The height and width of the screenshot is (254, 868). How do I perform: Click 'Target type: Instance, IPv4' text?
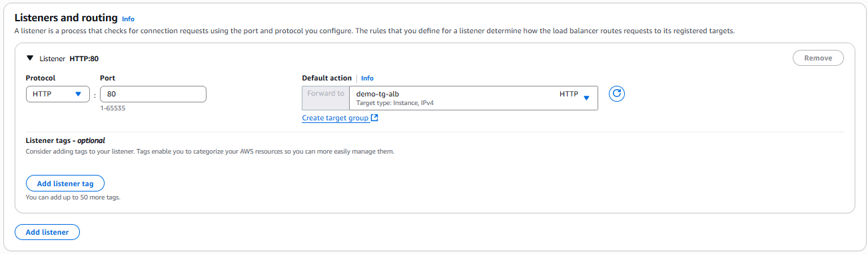coord(395,103)
